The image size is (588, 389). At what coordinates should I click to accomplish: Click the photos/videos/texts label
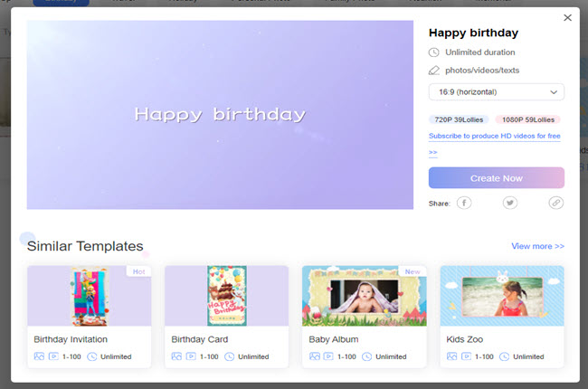pos(482,71)
